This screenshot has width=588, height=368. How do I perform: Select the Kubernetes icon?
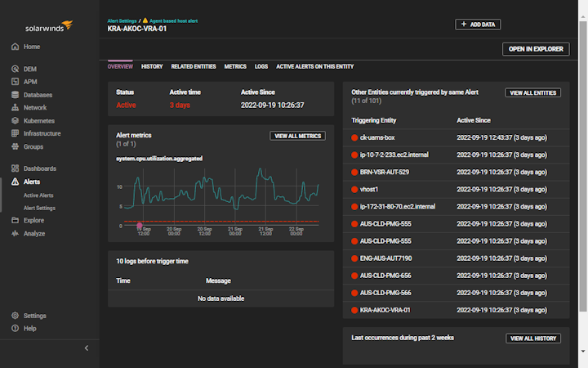pos(16,120)
